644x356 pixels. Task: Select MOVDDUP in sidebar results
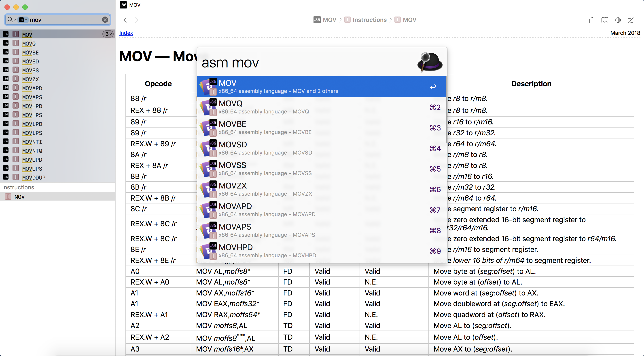click(x=34, y=178)
